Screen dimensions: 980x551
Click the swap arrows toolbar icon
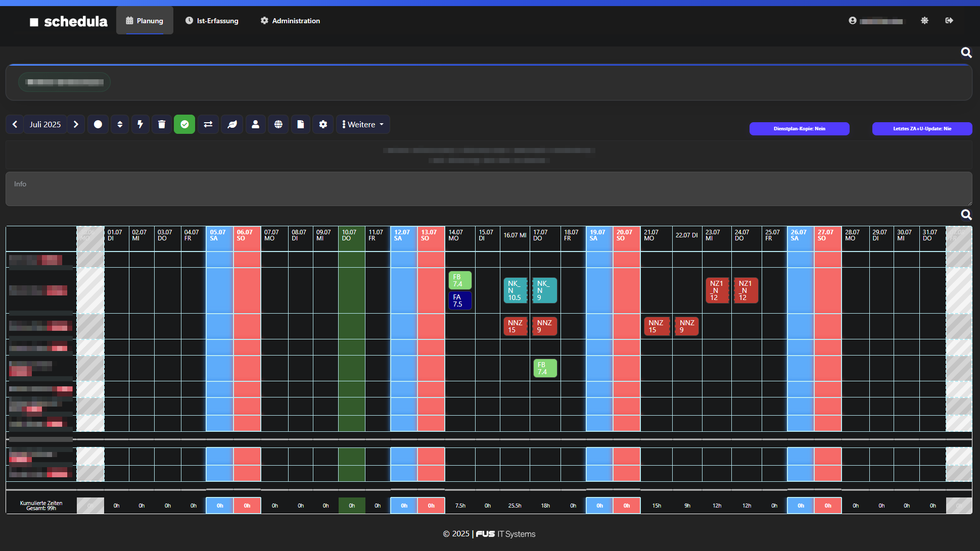tap(208, 124)
